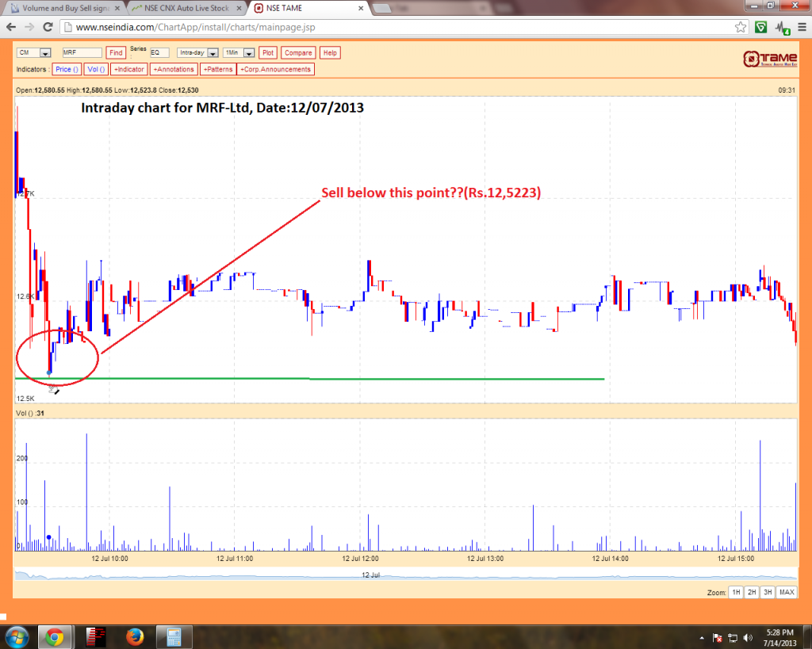Close the NSE CNX Auto tab

point(239,8)
